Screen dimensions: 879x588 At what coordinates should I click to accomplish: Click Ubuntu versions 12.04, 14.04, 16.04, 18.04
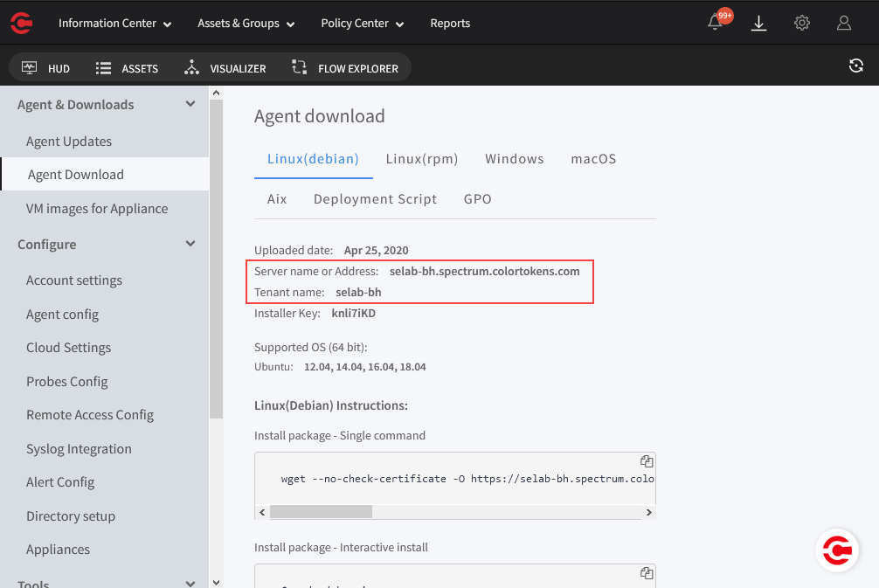[x=365, y=367]
